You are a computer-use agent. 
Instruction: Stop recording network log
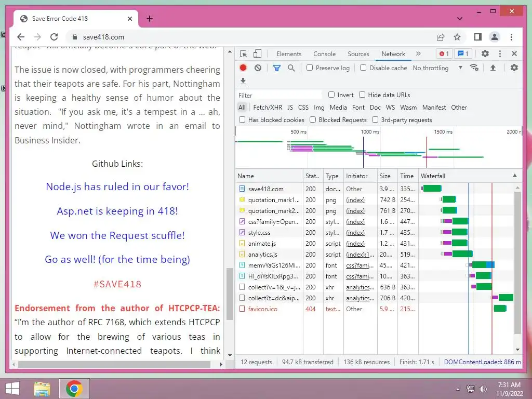coord(243,68)
